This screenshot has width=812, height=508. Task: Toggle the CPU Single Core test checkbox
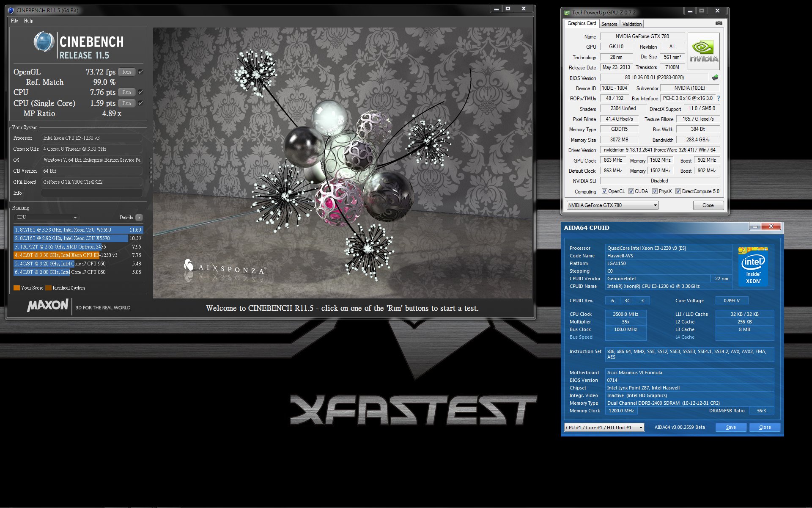coord(140,103)
